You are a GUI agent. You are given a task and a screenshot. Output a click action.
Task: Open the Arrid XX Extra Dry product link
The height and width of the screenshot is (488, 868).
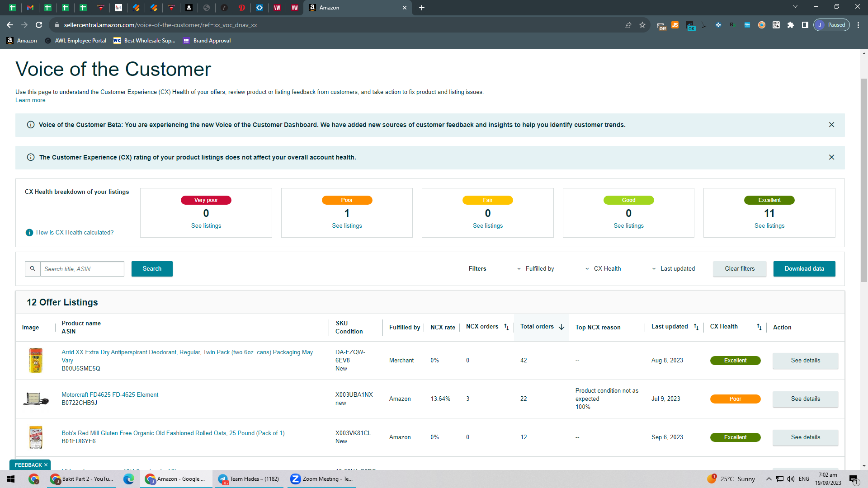pos(187,356)
